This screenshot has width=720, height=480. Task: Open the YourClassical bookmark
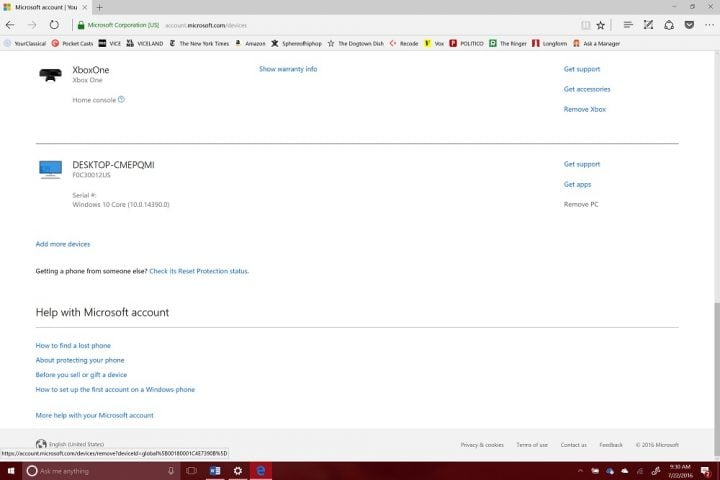(25, 44)
